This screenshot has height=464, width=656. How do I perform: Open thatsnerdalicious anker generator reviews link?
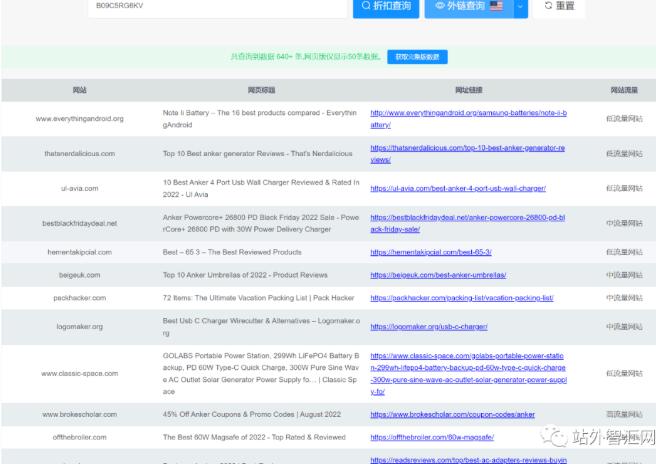[x=467, y=154]
